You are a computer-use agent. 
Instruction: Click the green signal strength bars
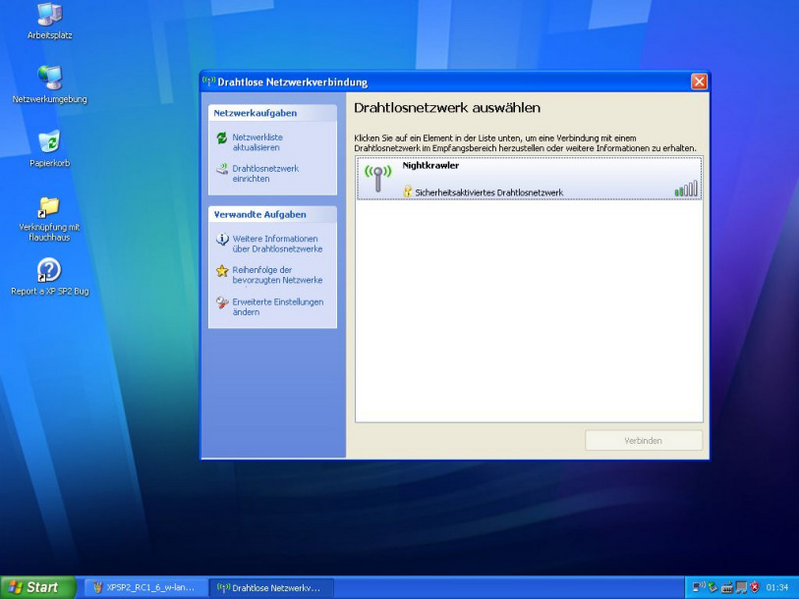686,188
